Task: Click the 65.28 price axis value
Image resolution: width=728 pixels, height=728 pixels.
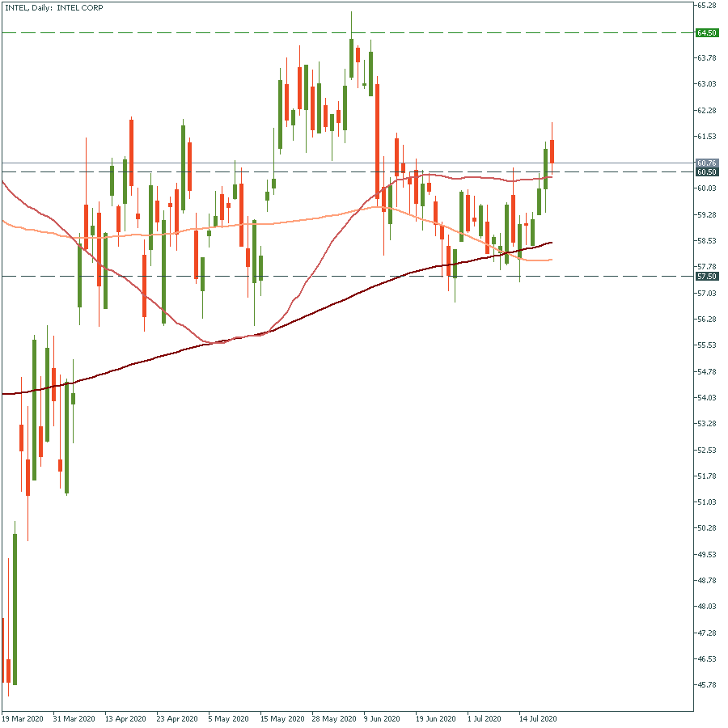Action: point(706,6)
